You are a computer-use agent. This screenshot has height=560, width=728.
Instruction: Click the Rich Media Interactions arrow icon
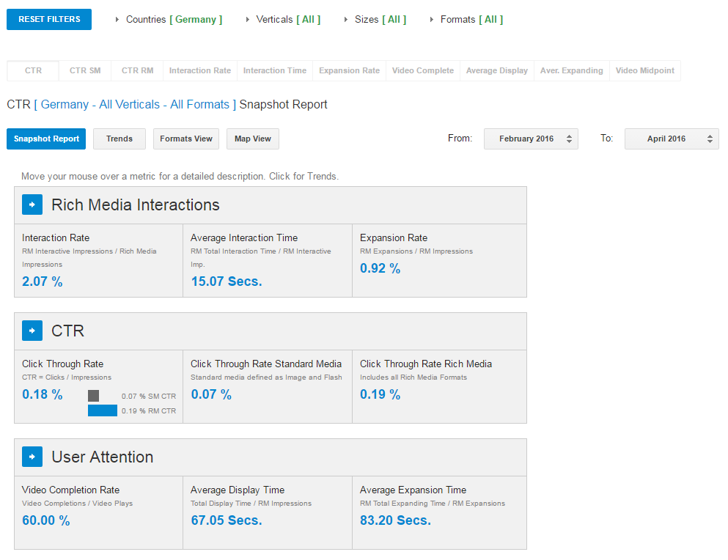32,205
